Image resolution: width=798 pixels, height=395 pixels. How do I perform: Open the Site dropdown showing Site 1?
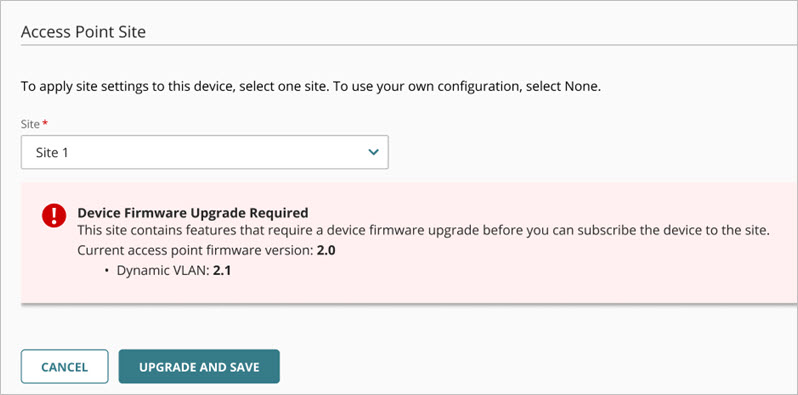coord(205,152)
